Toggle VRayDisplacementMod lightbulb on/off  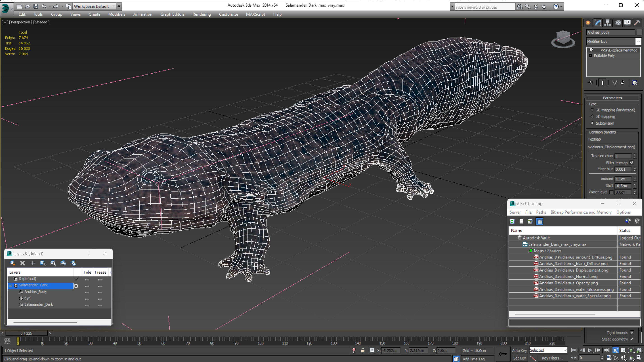[x=591, y=50]
